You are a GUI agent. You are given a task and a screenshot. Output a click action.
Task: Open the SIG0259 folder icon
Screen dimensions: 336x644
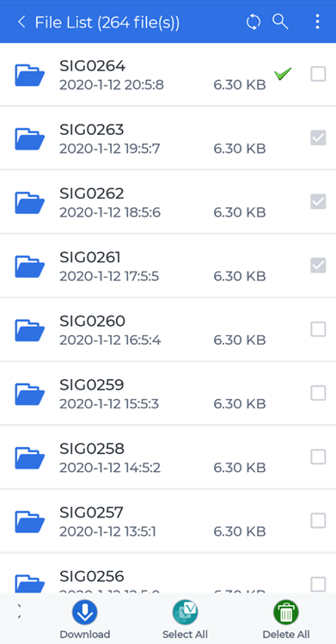[x=29, y=394]
